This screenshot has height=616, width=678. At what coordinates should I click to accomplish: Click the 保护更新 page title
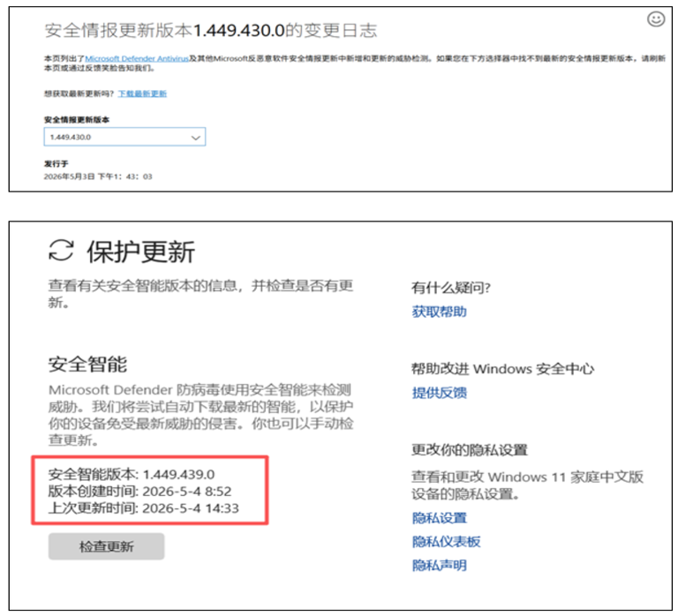(141, 252)
